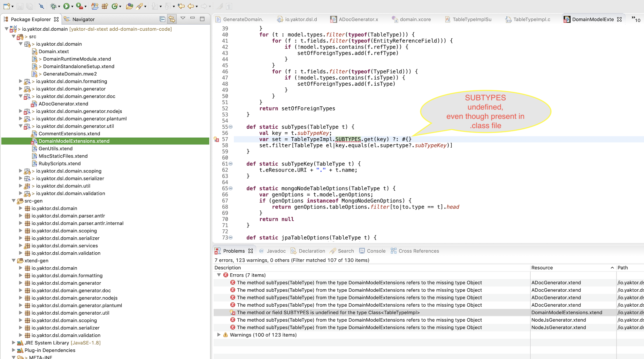
Task: Fold the subTypeKey method at line 61
Action: click(231, 164)
